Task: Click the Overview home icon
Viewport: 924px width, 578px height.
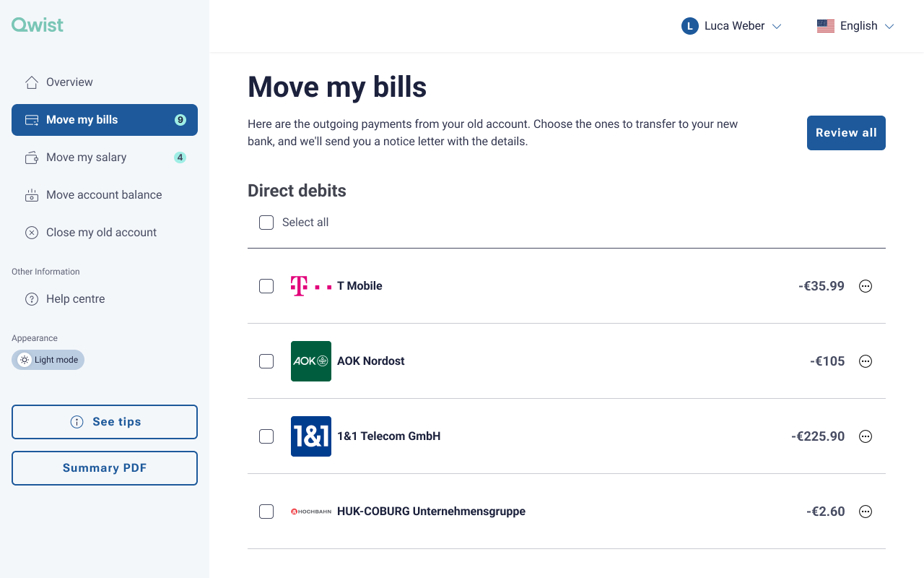Action: coord(32,82)
